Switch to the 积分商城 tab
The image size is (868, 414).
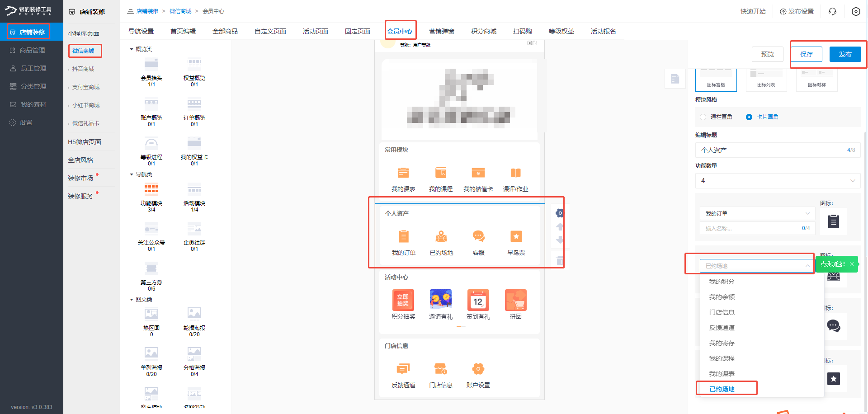483,31
